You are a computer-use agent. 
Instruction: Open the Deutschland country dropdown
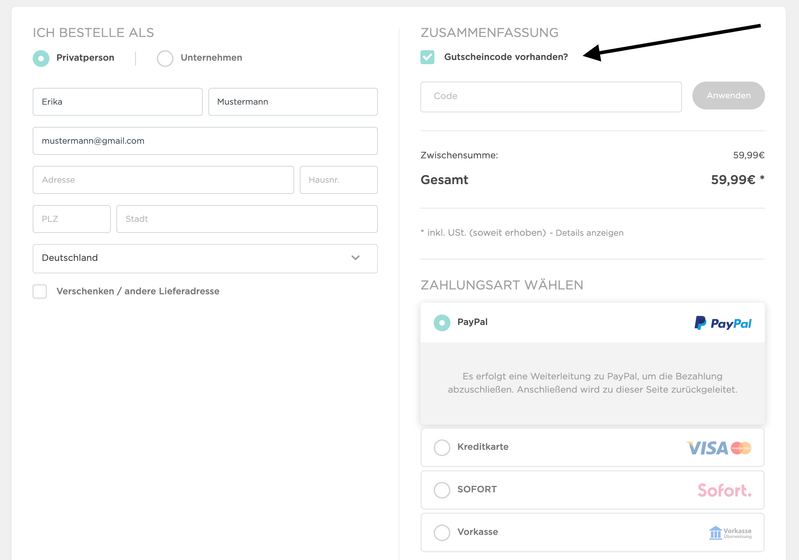pos(205,258)
